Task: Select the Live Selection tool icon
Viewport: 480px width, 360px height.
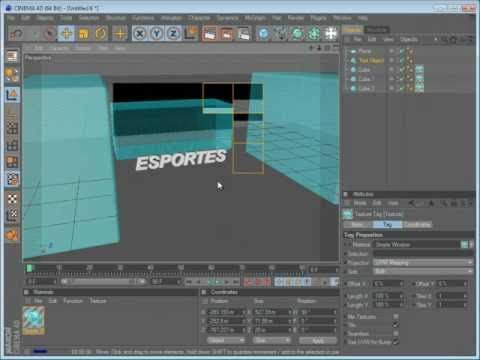Action: click(50, 34)
